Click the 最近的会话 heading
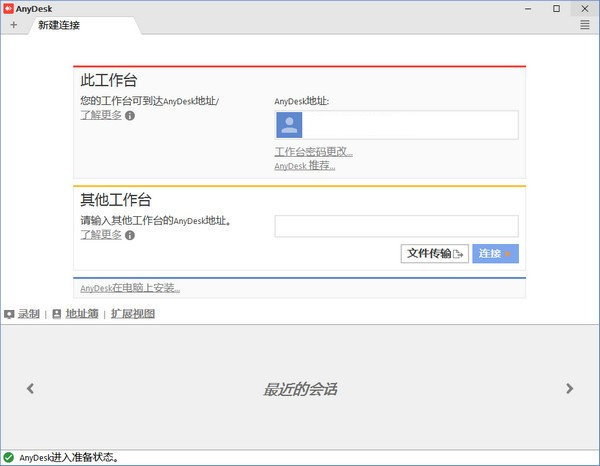Viewport: 600px width, 466px height. click(x=300, y=389)
